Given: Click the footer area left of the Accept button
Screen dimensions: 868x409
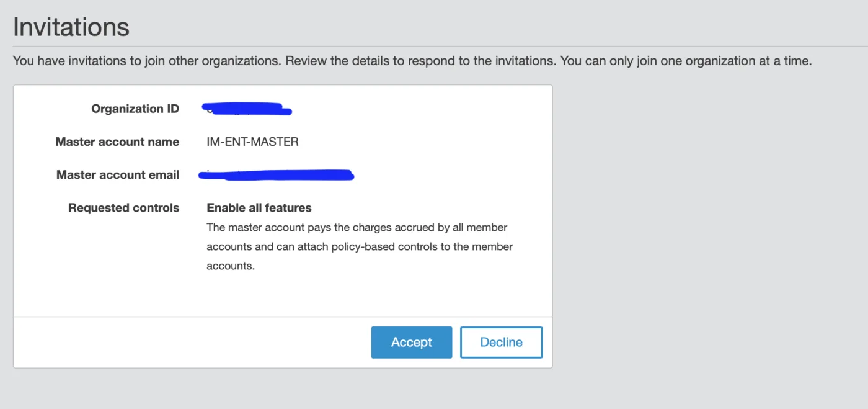Looking at the screenshot, I should click(x=192, y=343).
